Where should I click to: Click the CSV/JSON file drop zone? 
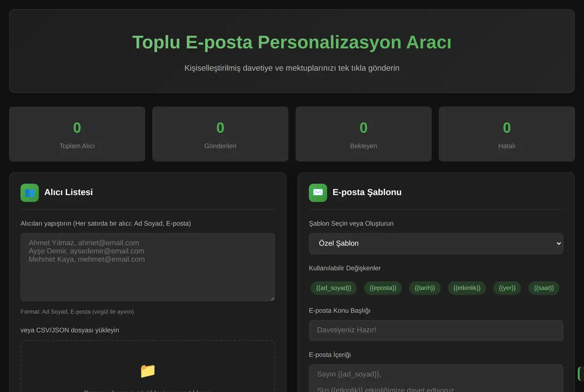[147, 366]
